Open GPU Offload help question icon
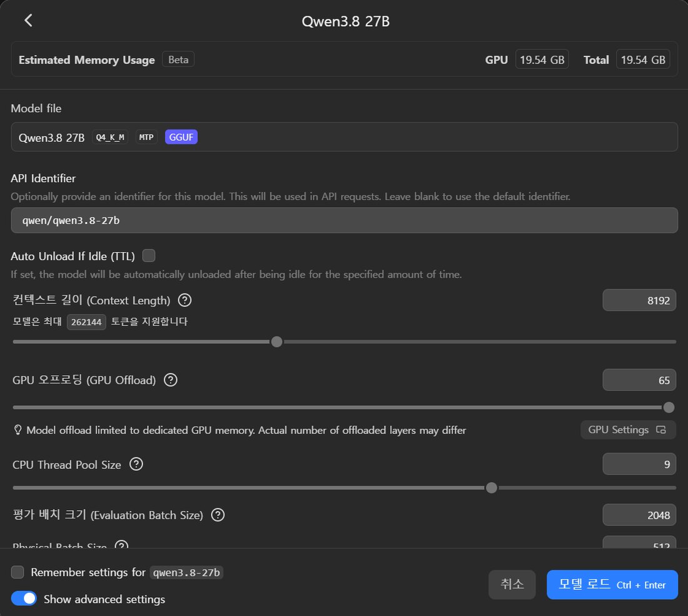The width and height of the screenshot is (688, 616). (x=171, y=380)
